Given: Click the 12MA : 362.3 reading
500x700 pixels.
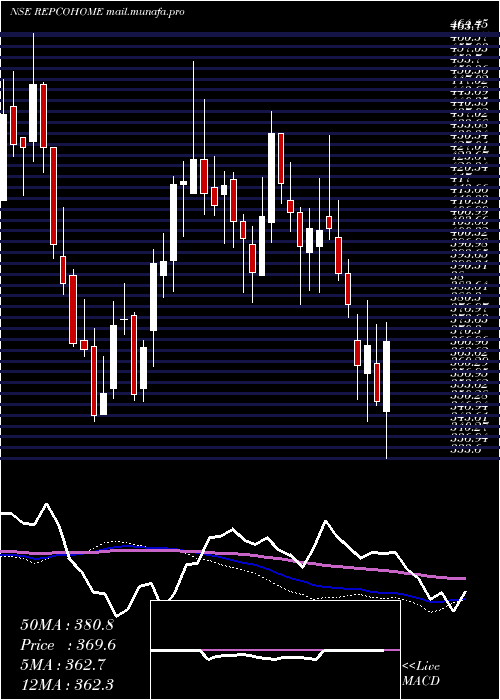Looking at the screenshot, I should coord(67,684).
